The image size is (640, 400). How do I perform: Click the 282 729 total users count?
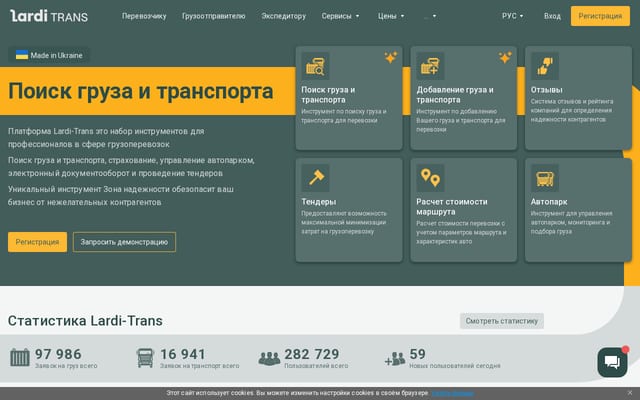pyautogui.click(x=311, y=354)
